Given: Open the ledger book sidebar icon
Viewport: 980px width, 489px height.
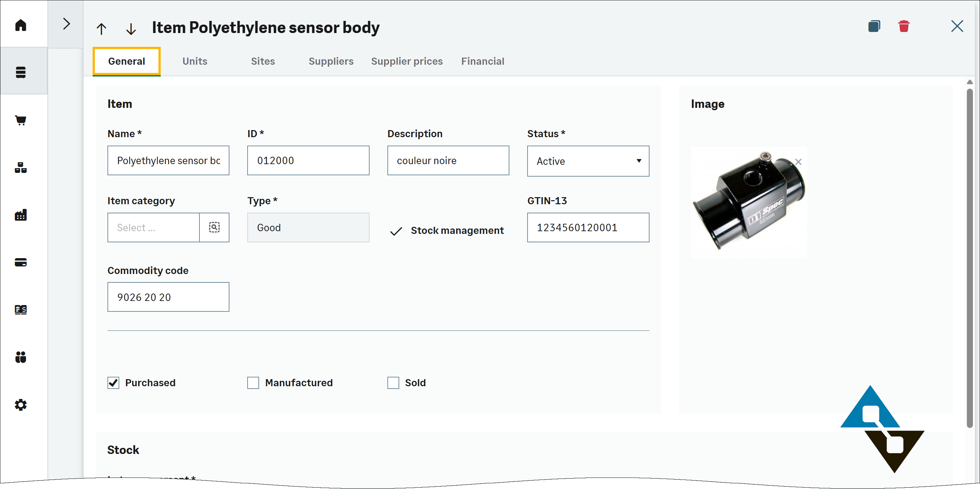Looking at the screenshot, I should (21, 310).
